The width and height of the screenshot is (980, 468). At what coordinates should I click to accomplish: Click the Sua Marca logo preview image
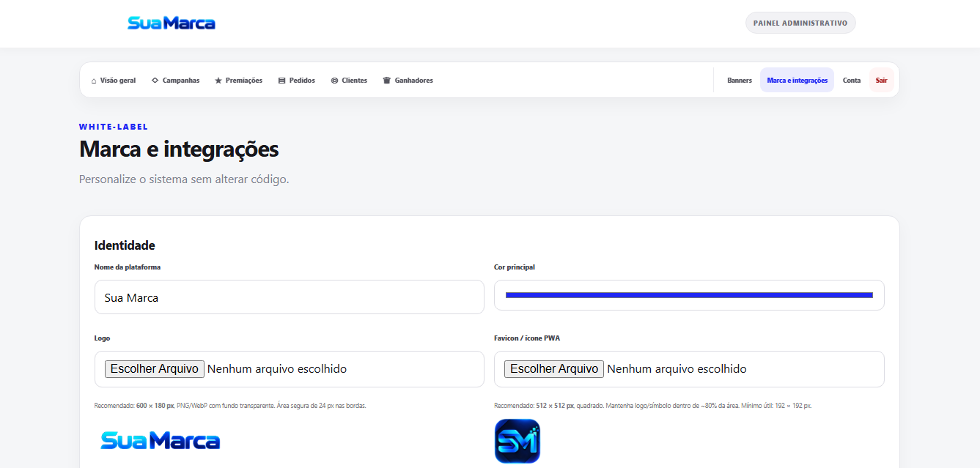pyautogui.click(x=161, y=440)
